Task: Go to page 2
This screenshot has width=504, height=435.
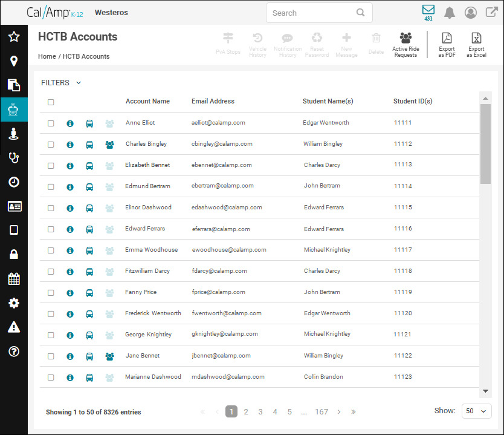Action: point(246,412)
